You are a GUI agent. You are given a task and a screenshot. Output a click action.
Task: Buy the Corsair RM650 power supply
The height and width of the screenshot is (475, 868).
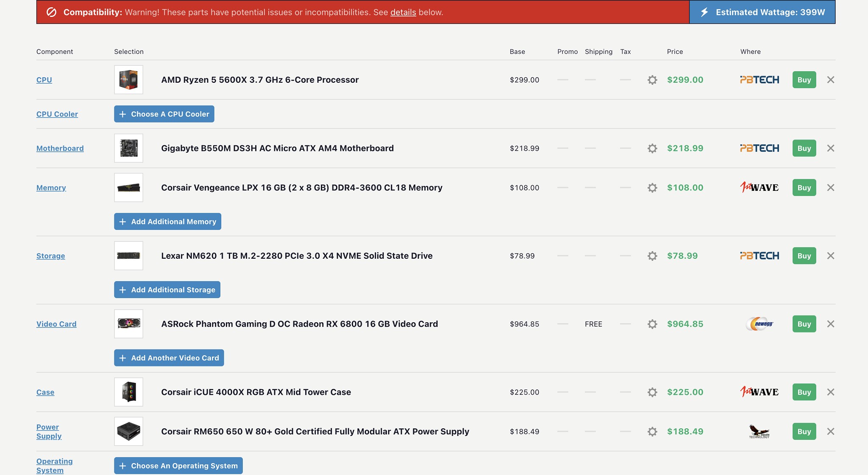[x=804, y=432]
